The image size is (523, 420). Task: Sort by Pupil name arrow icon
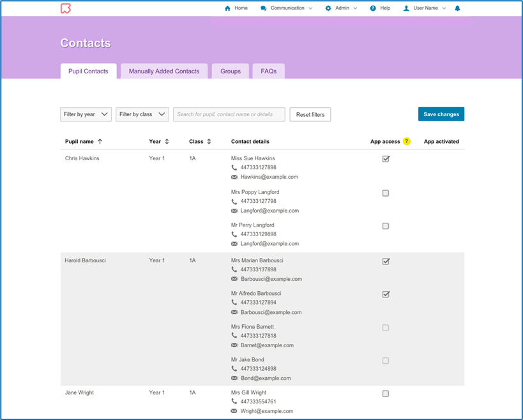click(x=100, y=142)
